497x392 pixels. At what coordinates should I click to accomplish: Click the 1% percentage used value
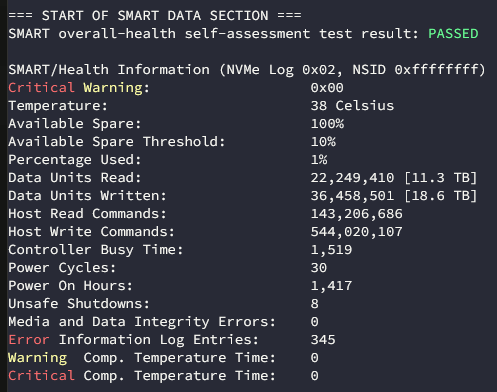click(319, 160)
